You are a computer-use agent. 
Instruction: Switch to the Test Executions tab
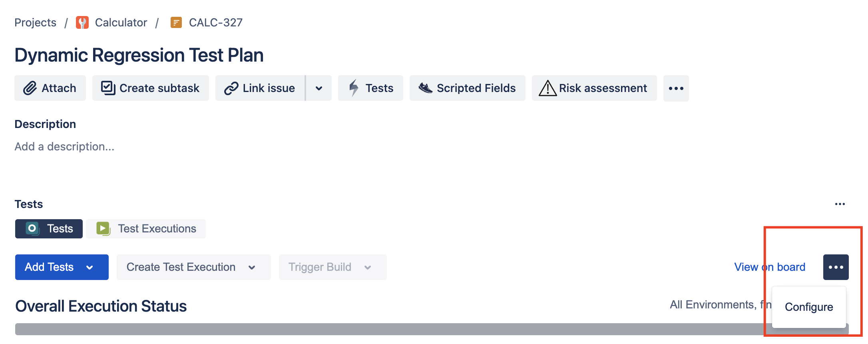click(x=146, y=229)
